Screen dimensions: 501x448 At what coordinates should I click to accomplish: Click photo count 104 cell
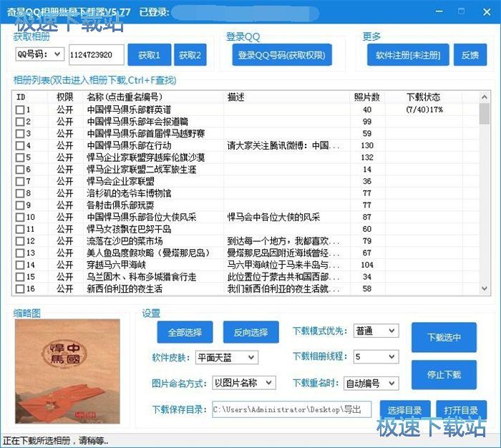(367, 266)
